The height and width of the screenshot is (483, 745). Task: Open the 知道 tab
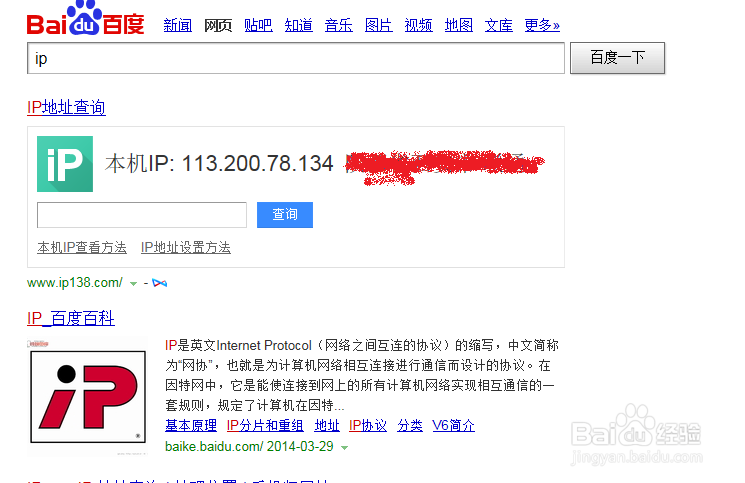298,25
